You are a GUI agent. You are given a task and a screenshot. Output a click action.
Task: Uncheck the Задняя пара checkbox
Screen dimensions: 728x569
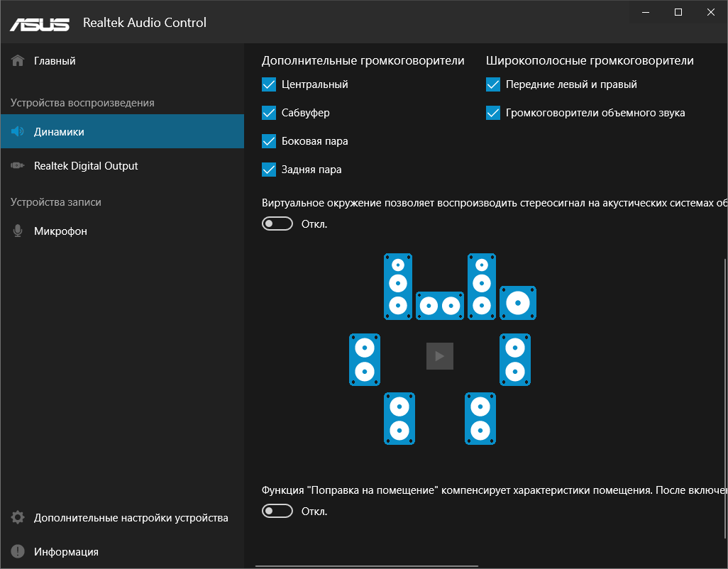pyautogui.click(x=269, y=170)
